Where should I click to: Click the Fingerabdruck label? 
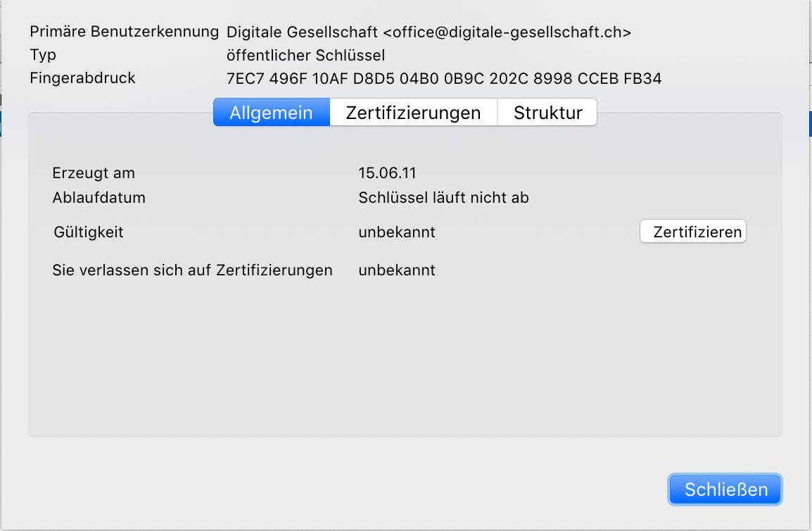click(82, 77)
